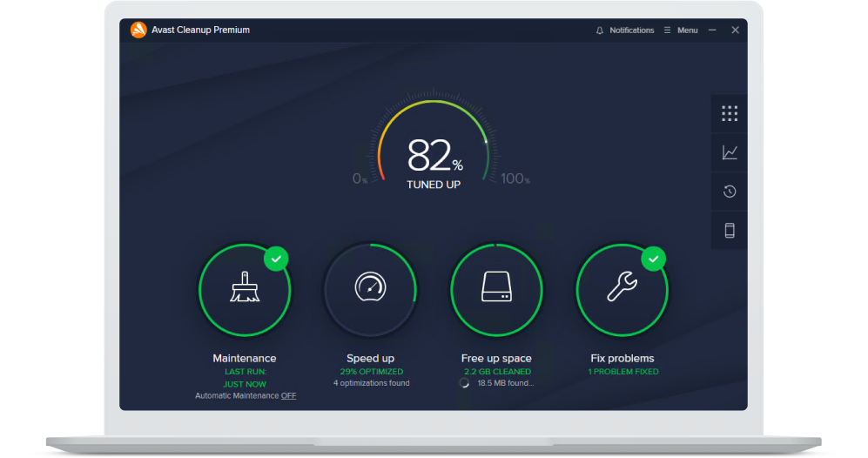Screen dimensions: 868x458
Task: Open the statistics graph icon
Action: pos(730,152)
